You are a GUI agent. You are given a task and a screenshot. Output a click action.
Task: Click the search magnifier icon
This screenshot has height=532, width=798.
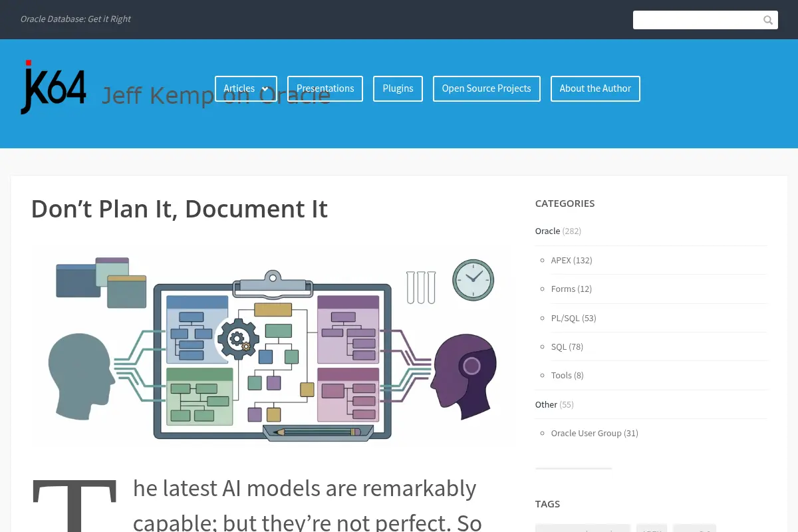(768, 20)
